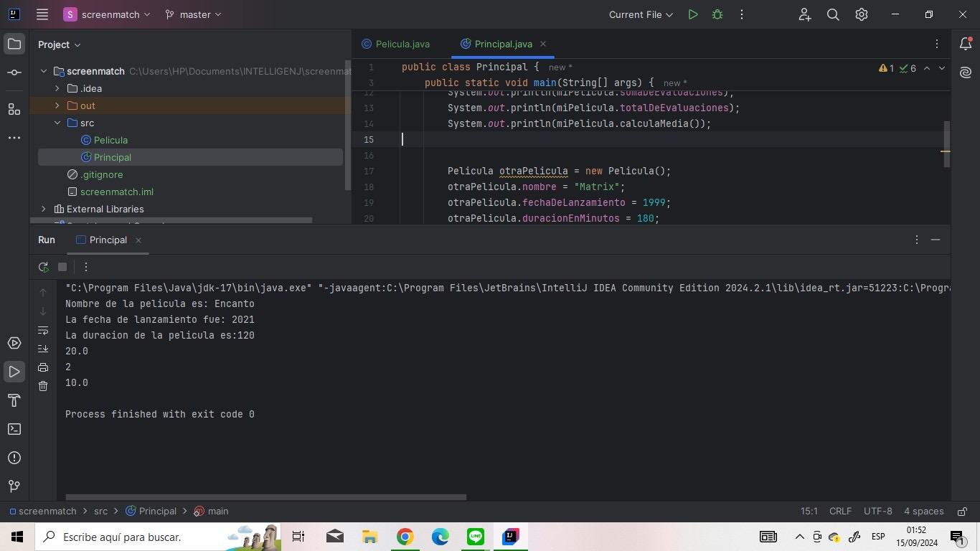The width and height of the screenshot is (980, 551).
Task: Open Google Chrome from taskbar
Action: 405,537
